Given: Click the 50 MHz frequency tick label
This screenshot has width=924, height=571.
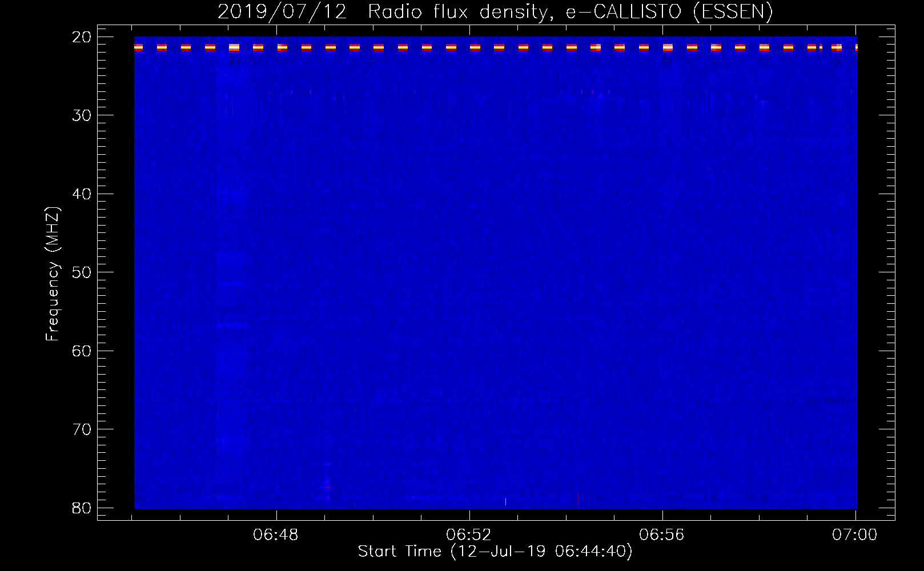Looking at the screenshot, I should [82, 272].
